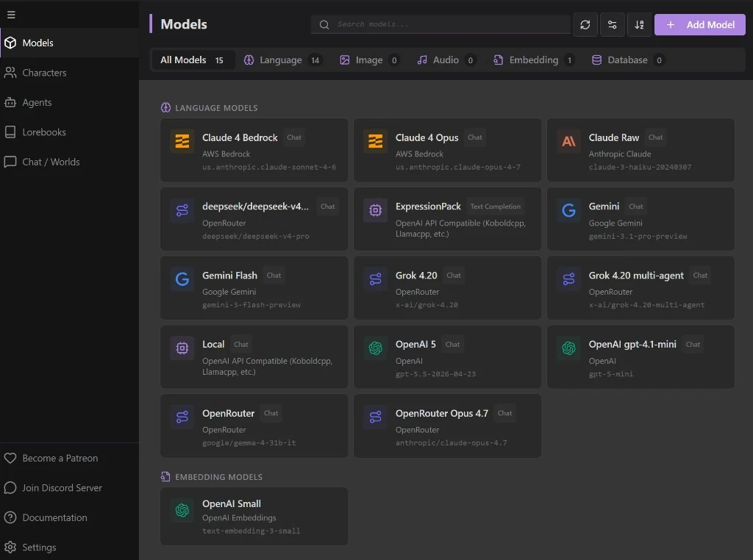Switch to the Audio tab
This screenshot has height=560, width=753.
coord(446,60)
